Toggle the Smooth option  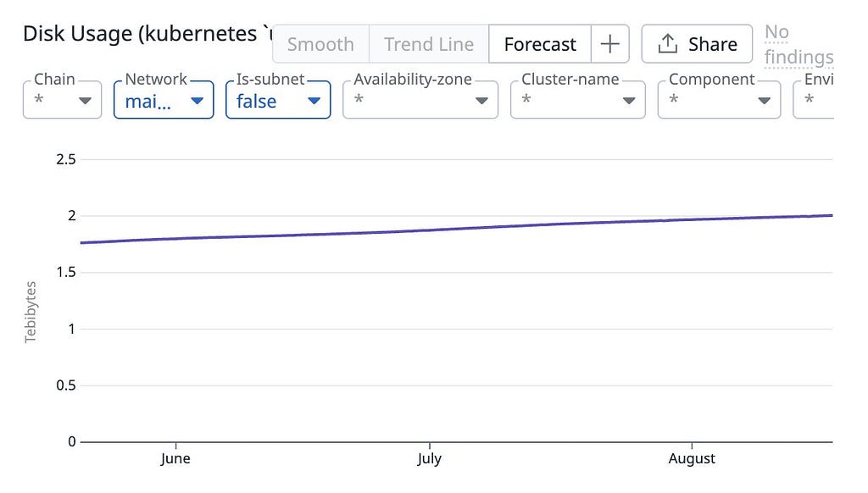point(320,44)
